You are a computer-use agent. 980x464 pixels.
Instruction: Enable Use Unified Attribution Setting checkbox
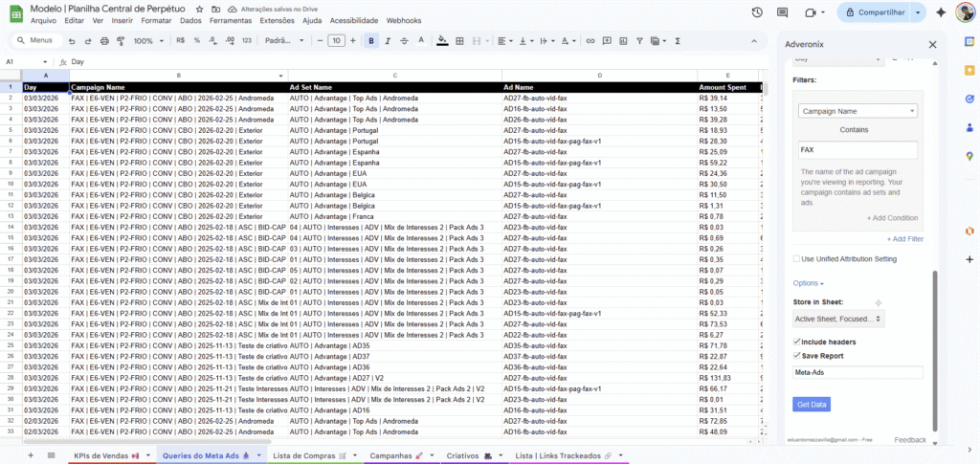(797, 258)
